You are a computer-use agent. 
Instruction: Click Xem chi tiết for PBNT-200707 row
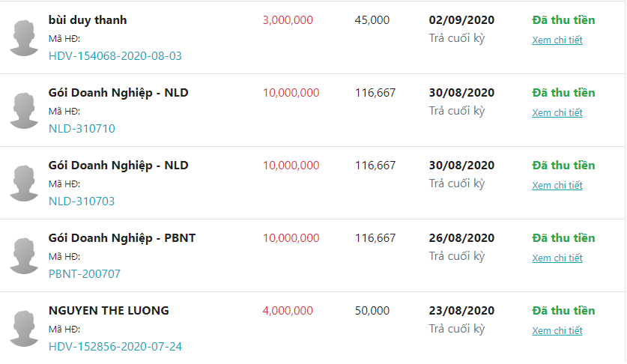click(557, 258)
